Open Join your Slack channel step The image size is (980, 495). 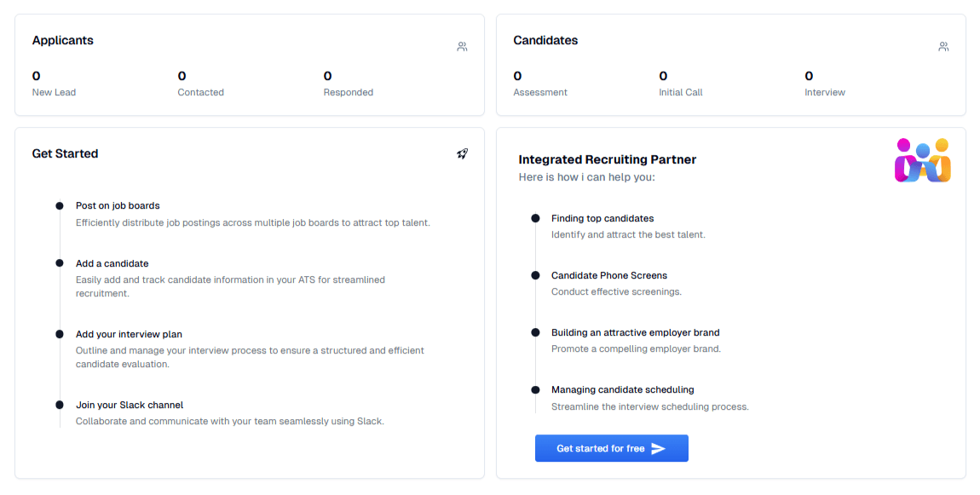pyautogui.click(x=130, y=405)
